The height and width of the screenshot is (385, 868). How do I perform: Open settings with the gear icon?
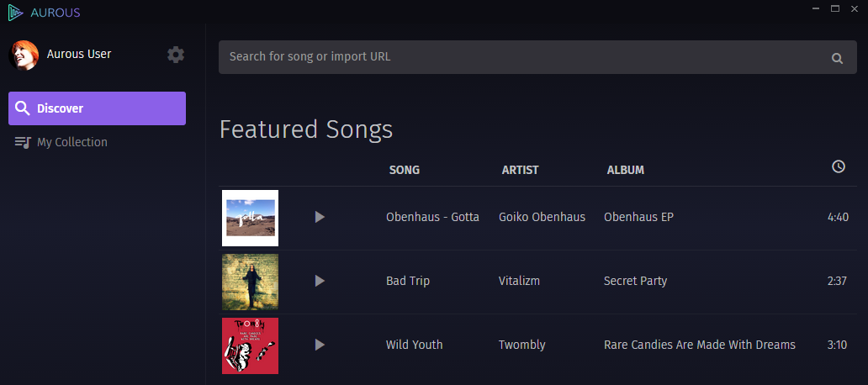click(175, 55)
